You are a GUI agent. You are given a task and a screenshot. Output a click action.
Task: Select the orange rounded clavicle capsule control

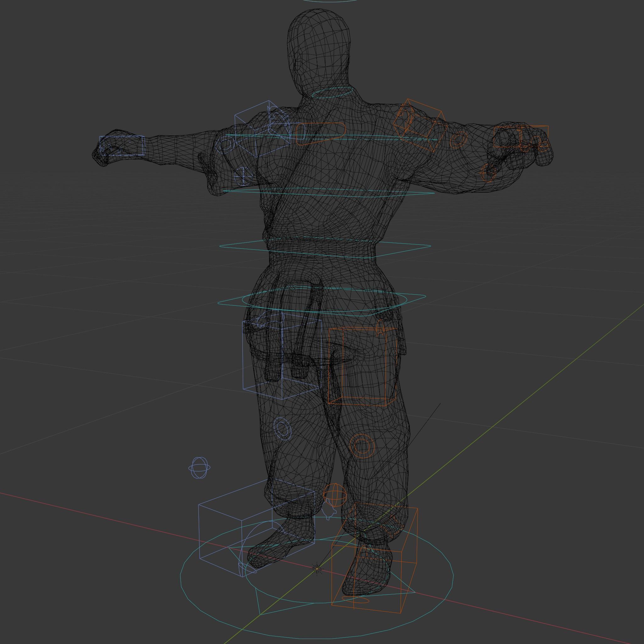click(x=320, y=134)
